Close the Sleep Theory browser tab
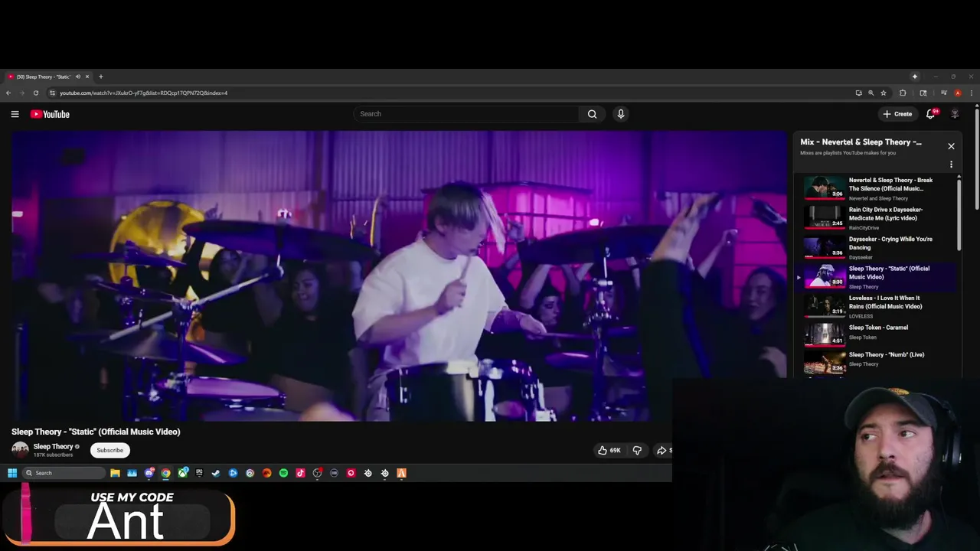Viewport: 980px width, 551px height. click(x=87, y=77)
